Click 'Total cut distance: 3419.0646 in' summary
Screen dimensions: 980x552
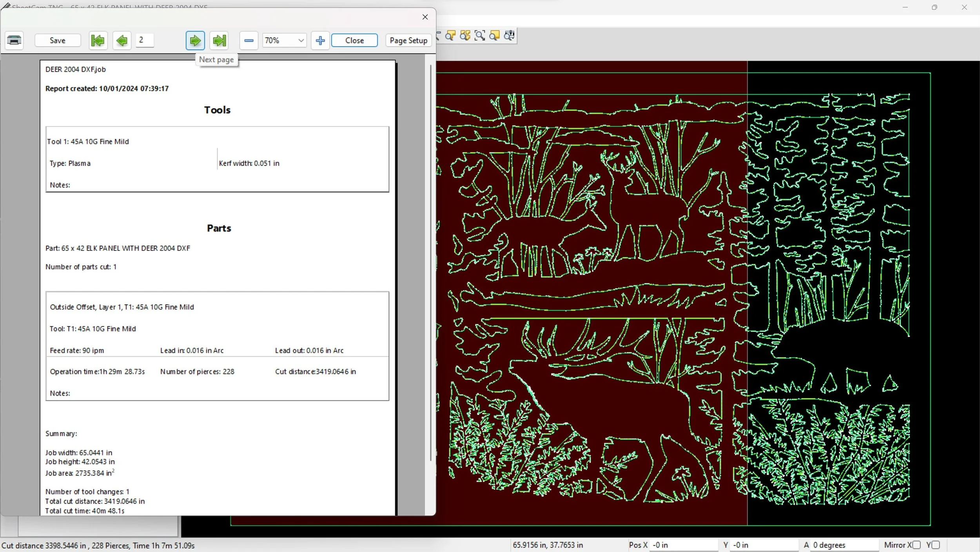tap(95, 501)
